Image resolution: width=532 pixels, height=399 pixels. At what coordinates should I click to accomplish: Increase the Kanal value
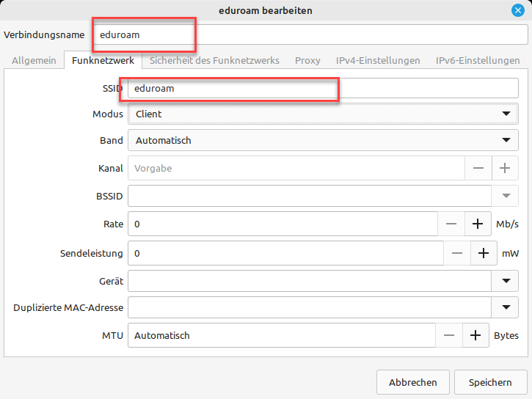505,168
